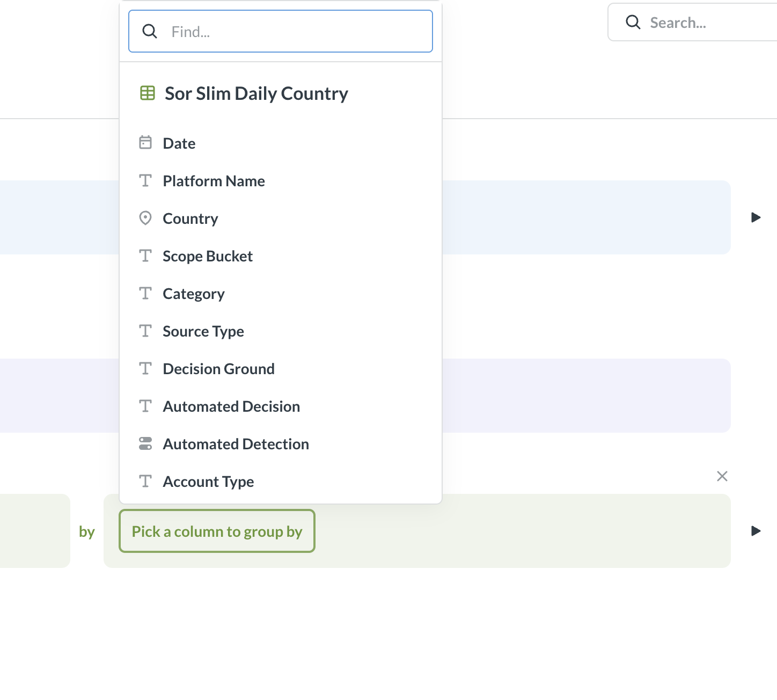The height and width of the screenshot is (700, 777).
Task: Choose the Date column
Action: point(281,143)
